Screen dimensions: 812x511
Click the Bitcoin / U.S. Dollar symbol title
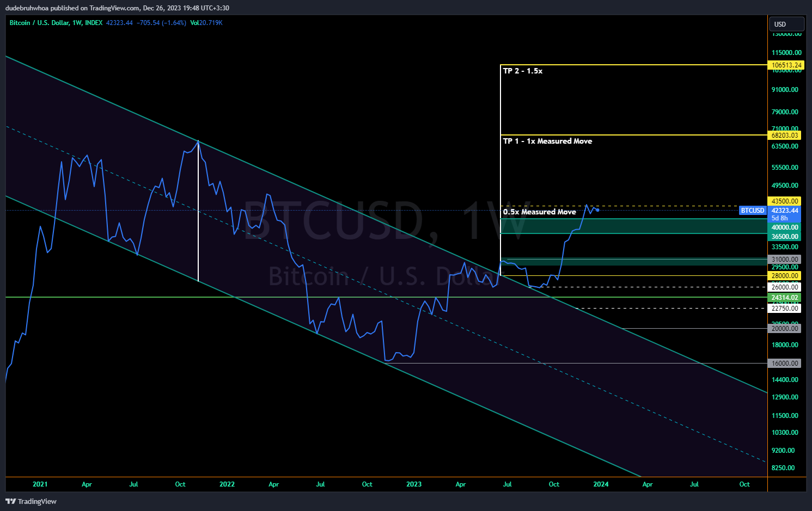[x=39, y=23]
